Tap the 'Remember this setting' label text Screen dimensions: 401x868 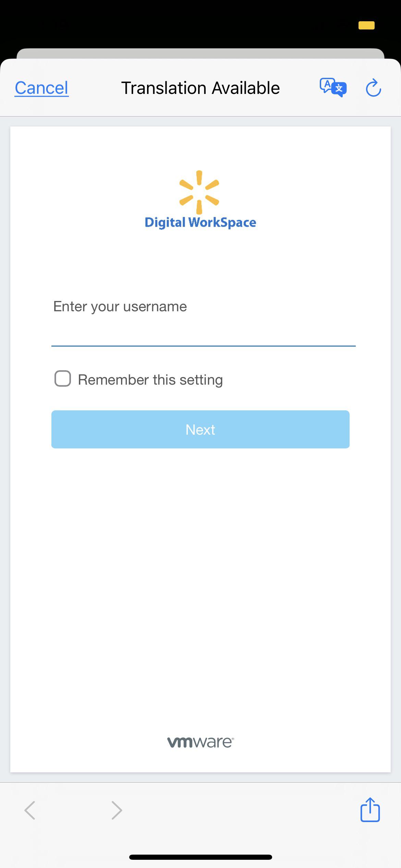[x=150, y=380]
